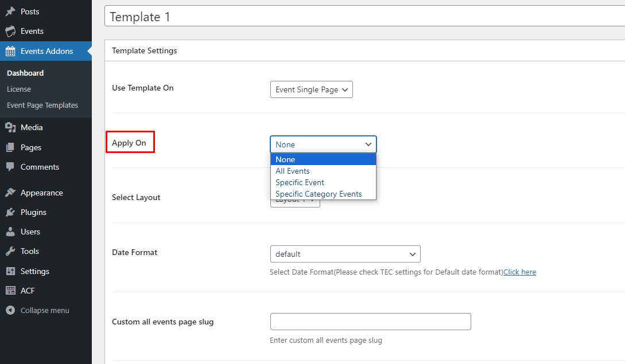Click the 'Click here' link
Image resolution: width=625 pixels, height=364 pixels.
519,272
